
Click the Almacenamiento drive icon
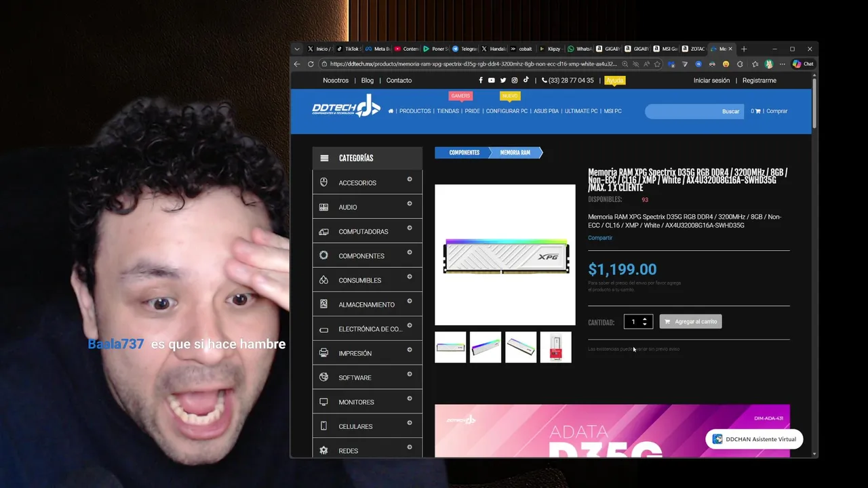click(x=323, y=304)
